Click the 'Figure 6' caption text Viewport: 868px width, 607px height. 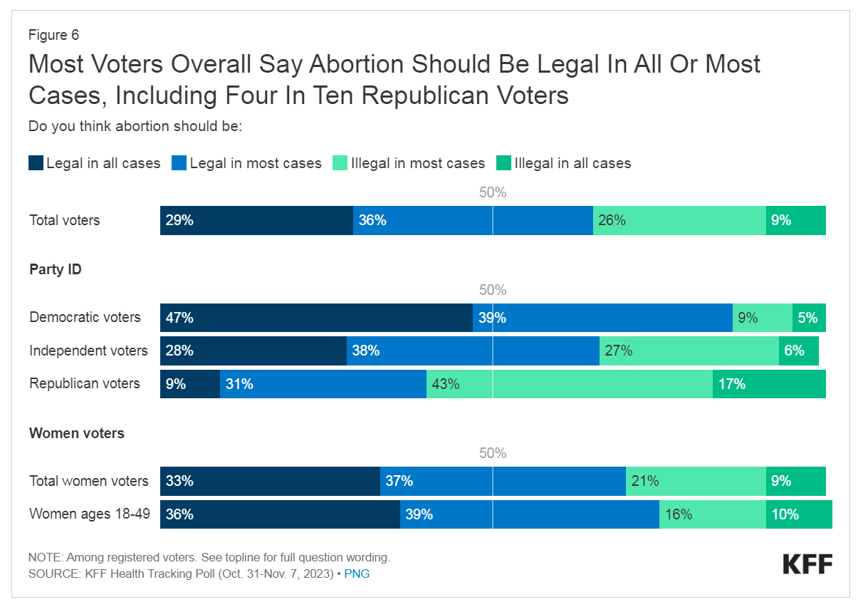tap(53, 35)
